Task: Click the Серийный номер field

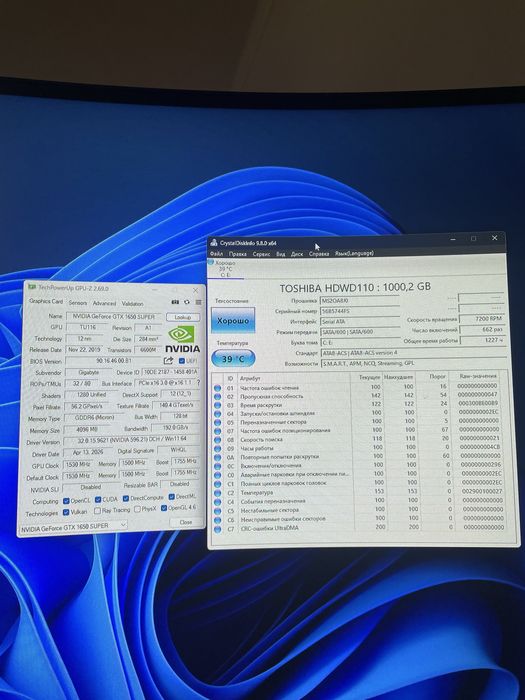Action: tap(360, 311)
